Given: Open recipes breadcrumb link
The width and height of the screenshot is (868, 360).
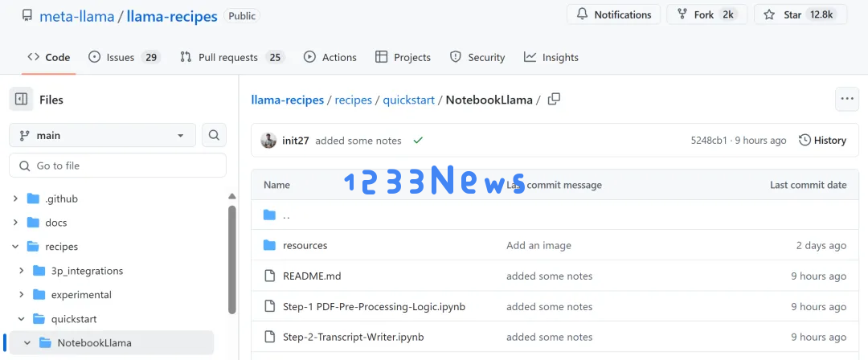Looking at the screenshot, I should coord(353,100).
